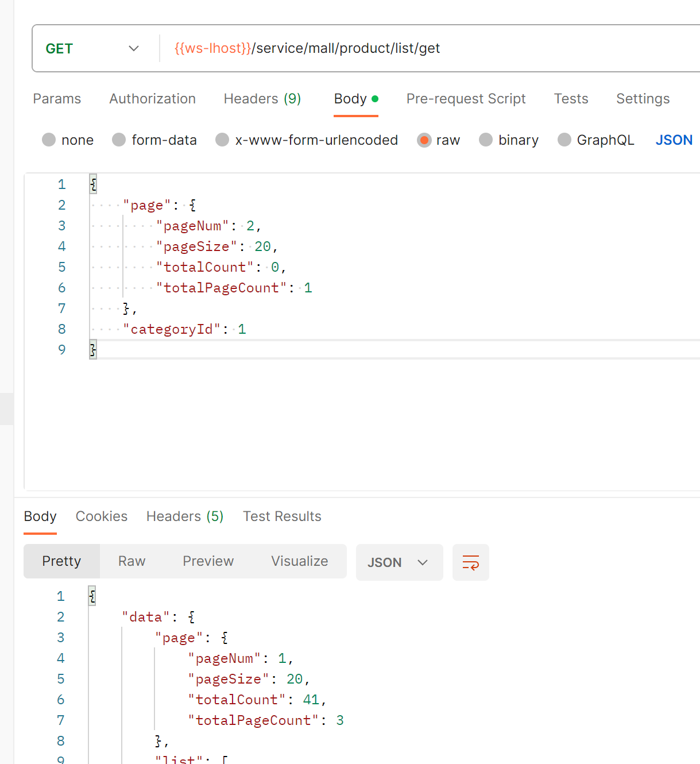Open the GET method dropdown
Screen dimensions: 700x764
click(92, 48)
